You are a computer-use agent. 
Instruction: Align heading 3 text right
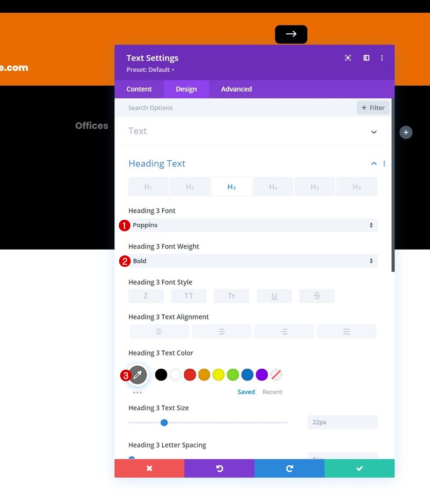pyautogui.click(x=284, y=332)
